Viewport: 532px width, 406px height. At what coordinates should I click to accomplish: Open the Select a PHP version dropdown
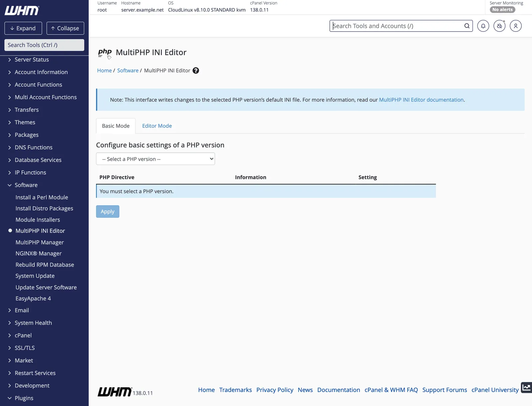155,159
